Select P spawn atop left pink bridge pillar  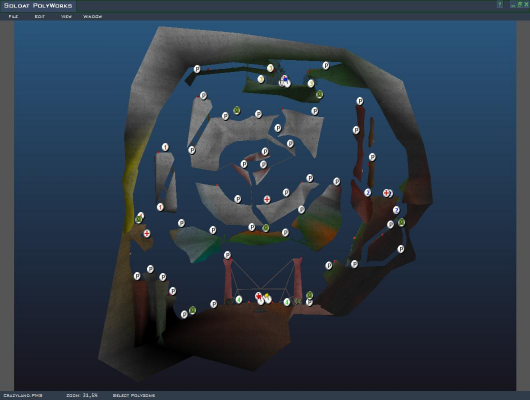coord(227,255)
